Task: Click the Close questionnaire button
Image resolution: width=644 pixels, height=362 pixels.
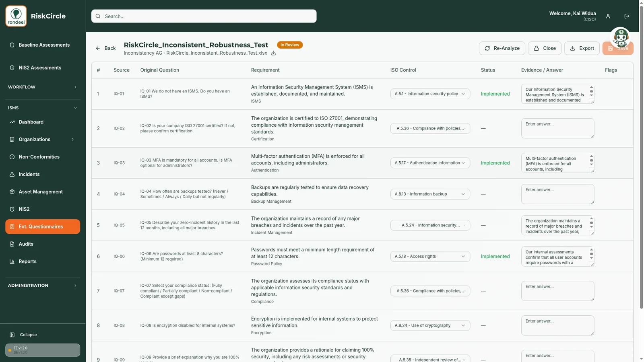Action: tap(545, 48)
